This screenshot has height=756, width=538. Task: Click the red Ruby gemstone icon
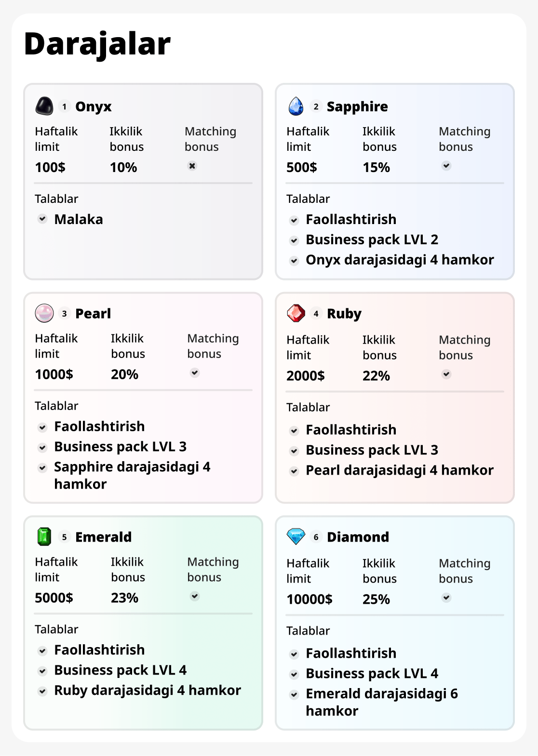coord(296,313)
